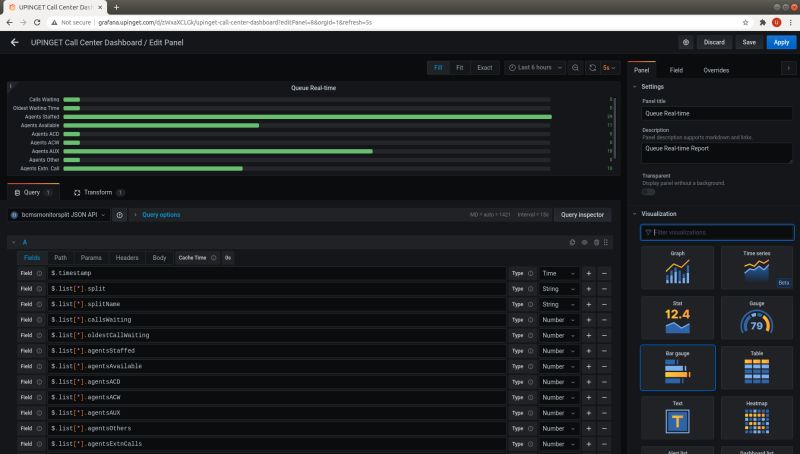Viewport: 800px width, 454px height.
Task: Collapse the right options pane arrow
Action: [788, 68]
